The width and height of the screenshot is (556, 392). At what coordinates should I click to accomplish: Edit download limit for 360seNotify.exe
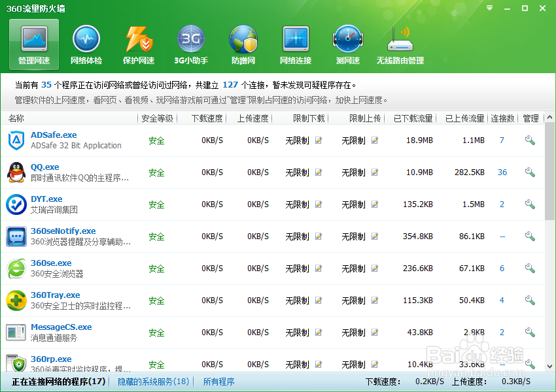point(319,237)
